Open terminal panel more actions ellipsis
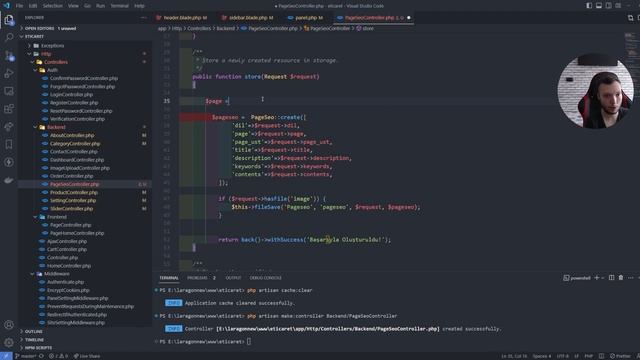This screenshot has width=640, height=360. [x=631, y=278]
